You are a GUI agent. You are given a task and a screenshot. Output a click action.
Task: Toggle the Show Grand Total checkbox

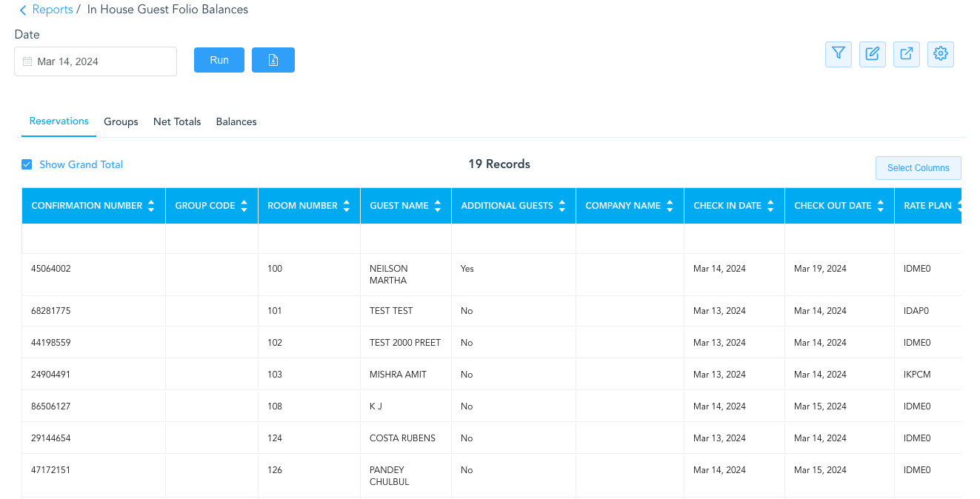pos(27,164)
